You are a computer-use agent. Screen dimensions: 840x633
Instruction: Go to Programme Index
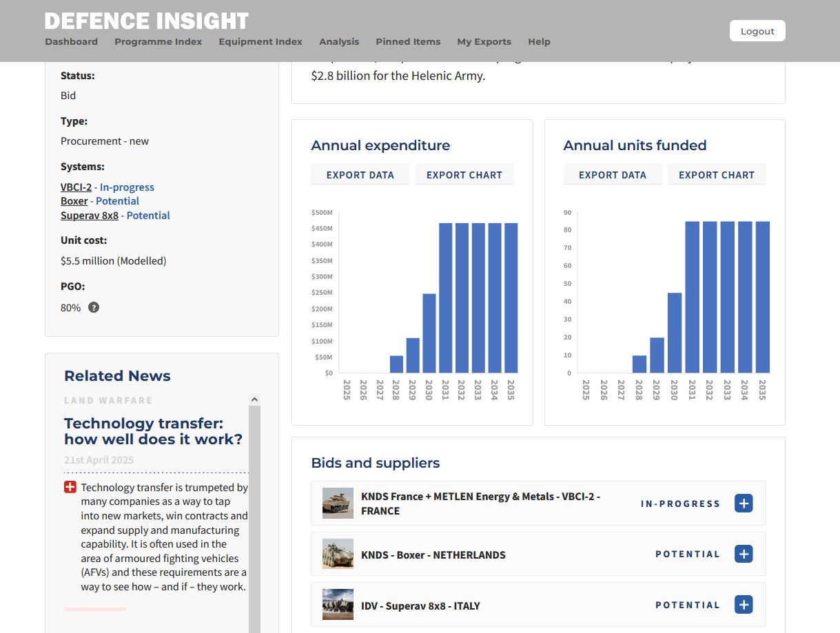(x=158, y=41)
